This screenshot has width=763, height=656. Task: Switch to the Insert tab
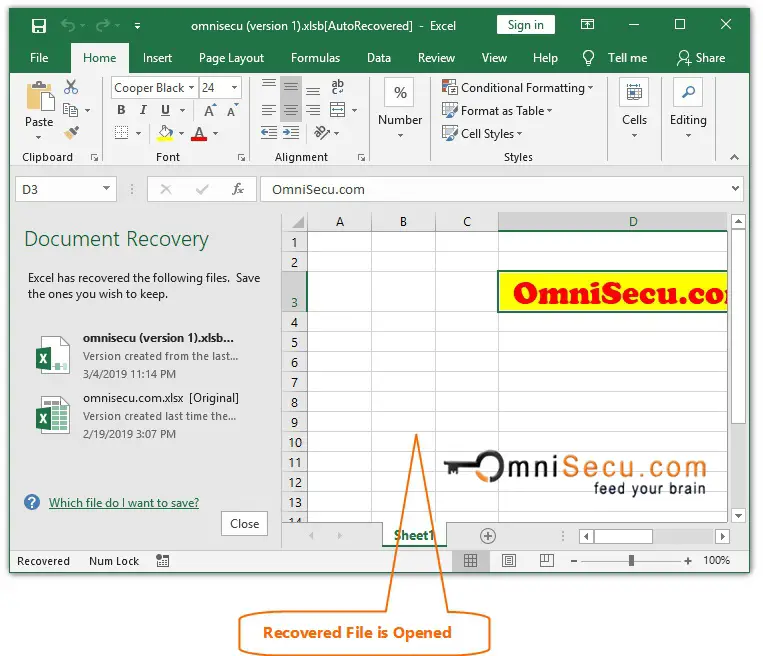(x=157, y=58)
